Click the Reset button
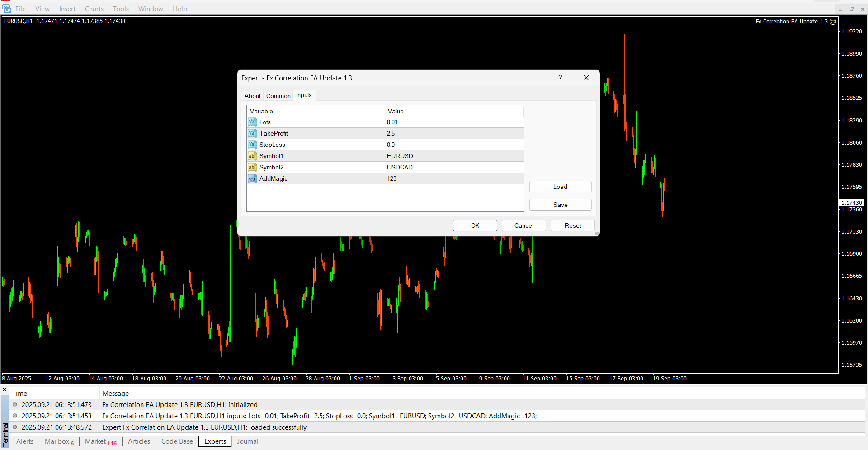 point(572,225)
